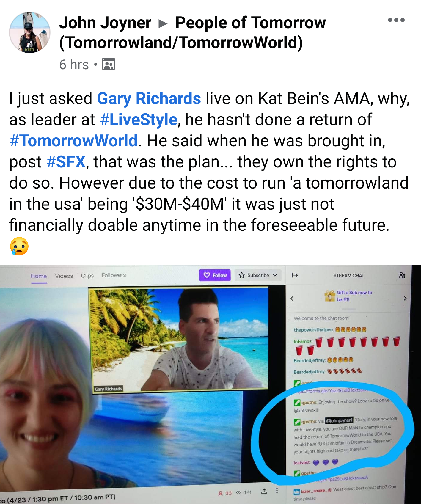Click the Gift a Sub present icon
The image size is (421, 504).
pyautogui.click(x=330, y=296)
